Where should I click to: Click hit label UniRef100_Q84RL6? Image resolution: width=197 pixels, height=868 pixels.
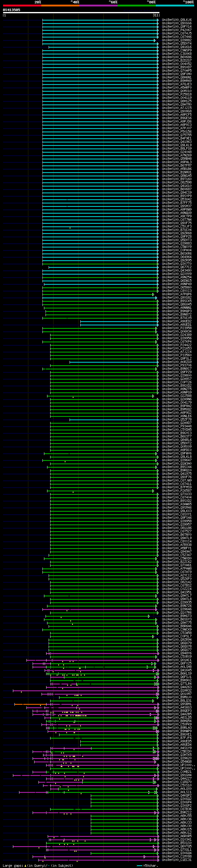pyautogui.click(x=177, y=440)
